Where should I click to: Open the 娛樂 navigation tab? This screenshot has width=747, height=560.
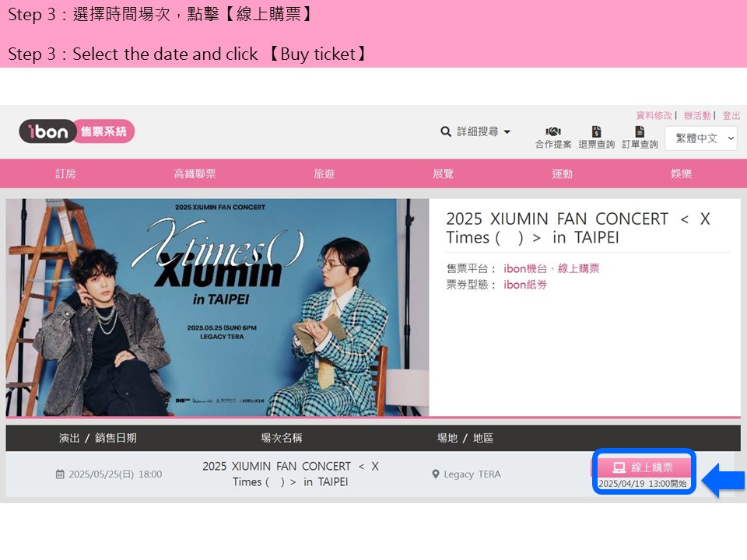(x=682, y=173)
